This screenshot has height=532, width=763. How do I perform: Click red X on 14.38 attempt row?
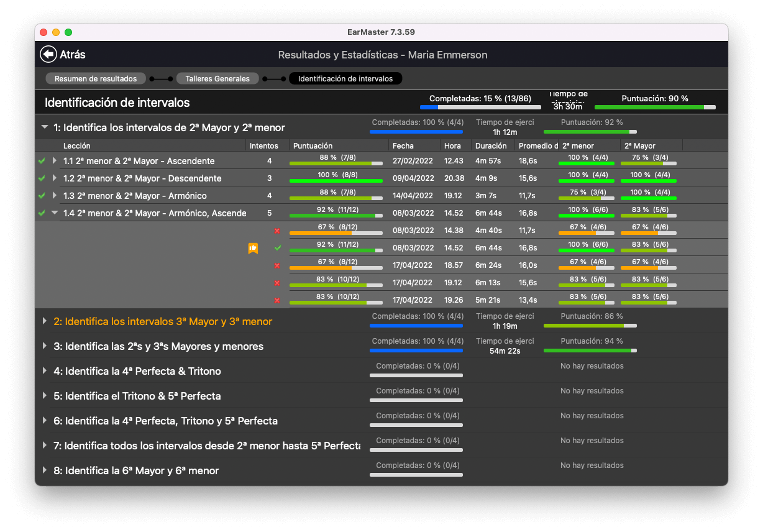point(277,231)
